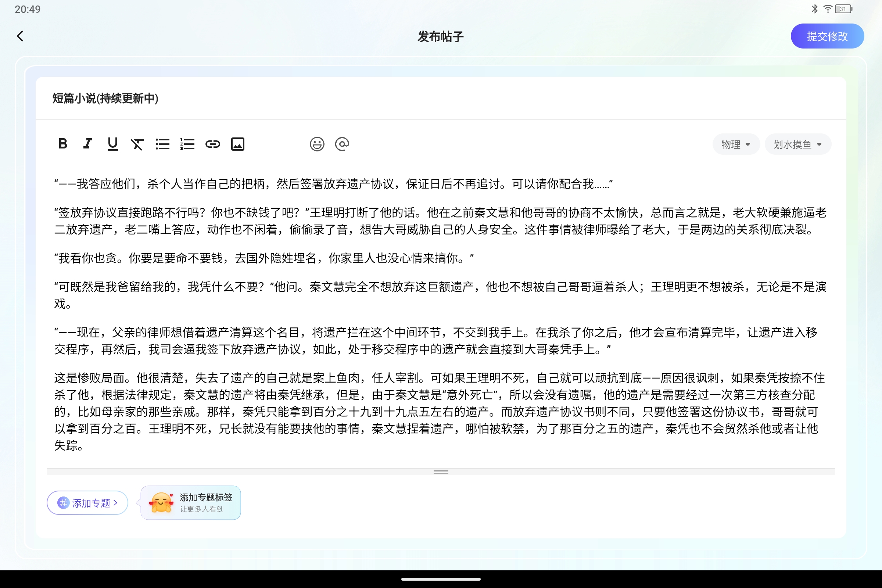
Task: Insert a bulleted list
Action: (162, 144)
